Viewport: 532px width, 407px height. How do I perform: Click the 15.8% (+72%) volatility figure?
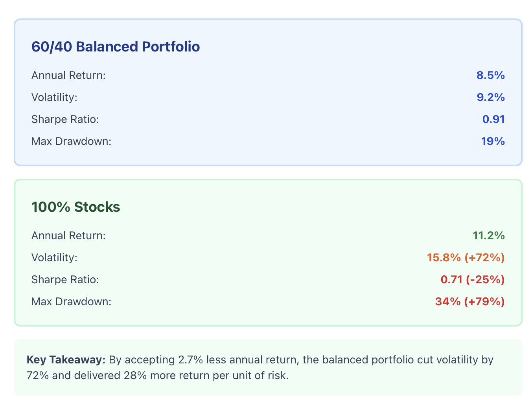[466, 258]
